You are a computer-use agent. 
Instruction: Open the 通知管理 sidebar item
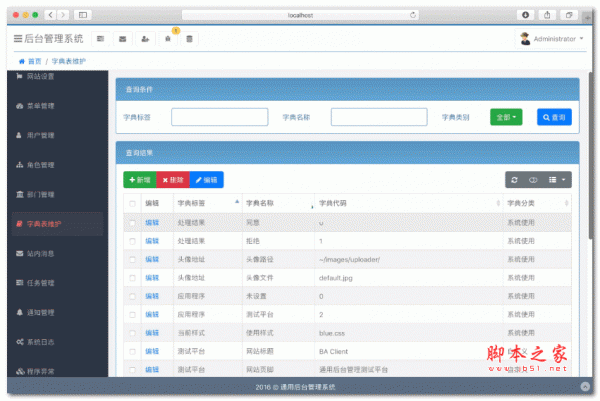pyautogui.click(x=57, y=312)
